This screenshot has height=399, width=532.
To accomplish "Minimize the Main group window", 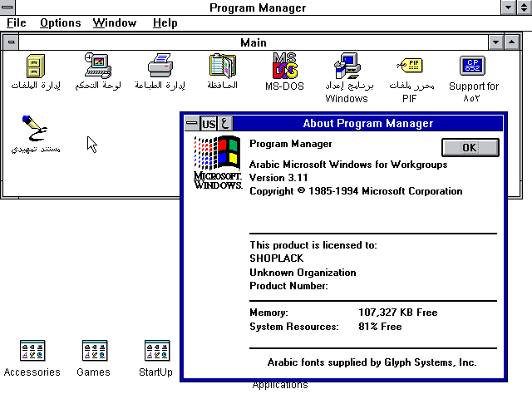I will [495, 42].
